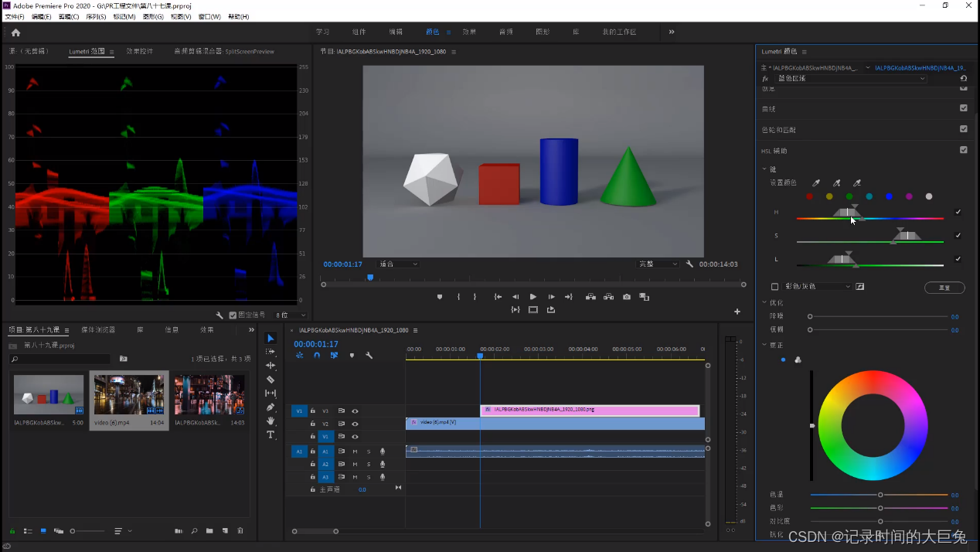Open the 适合 zoom level dropdown

click(x=398, y=264)
